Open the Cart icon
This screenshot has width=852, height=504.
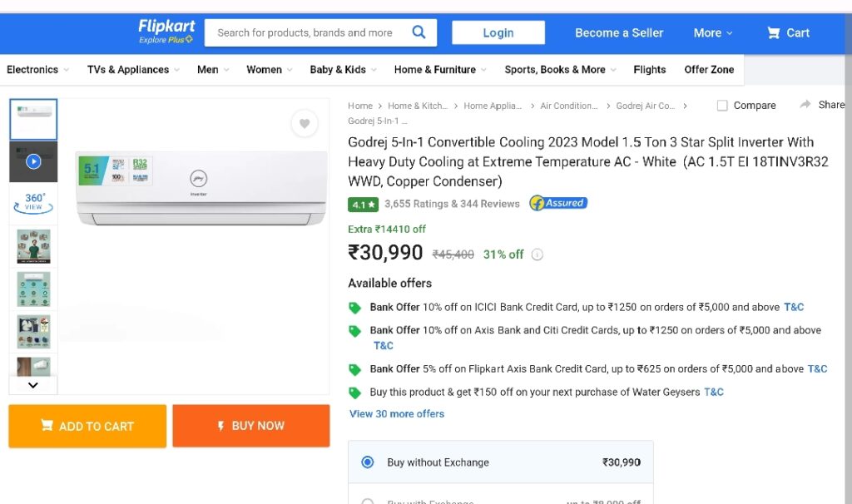click(773, 33)
